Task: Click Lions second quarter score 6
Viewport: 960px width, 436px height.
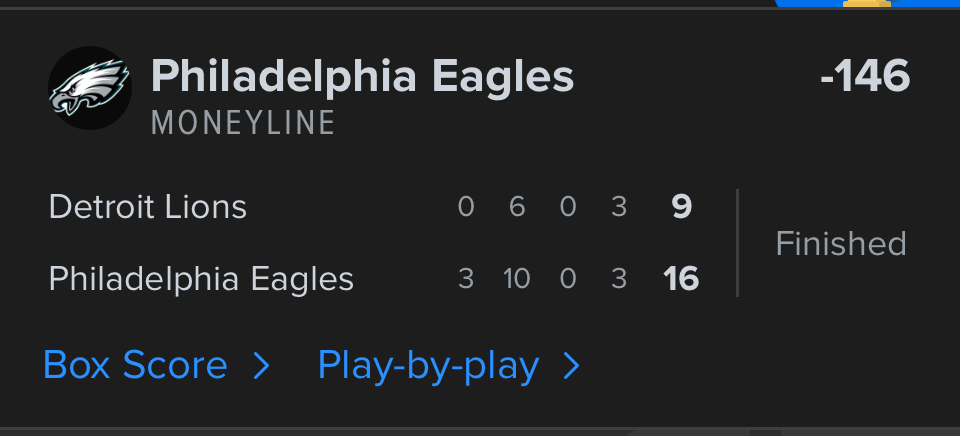Action: pyautogui.click(x=517, y=208)
